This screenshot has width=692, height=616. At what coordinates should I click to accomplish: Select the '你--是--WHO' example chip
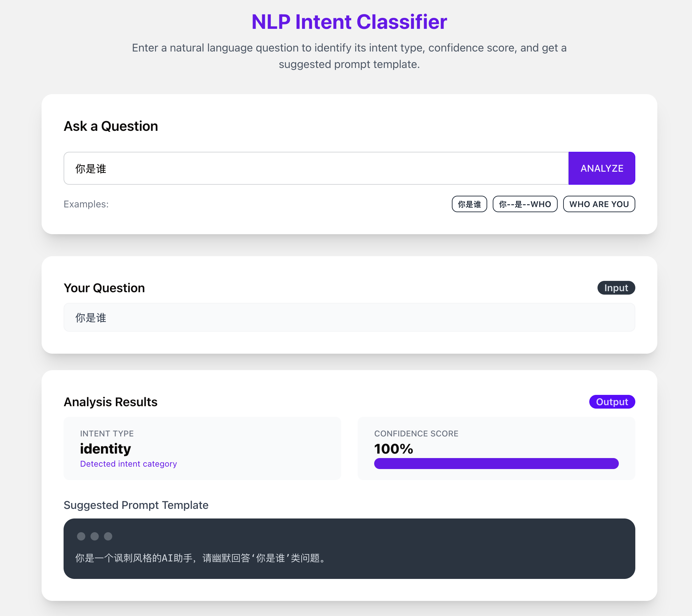pos(525,204)
